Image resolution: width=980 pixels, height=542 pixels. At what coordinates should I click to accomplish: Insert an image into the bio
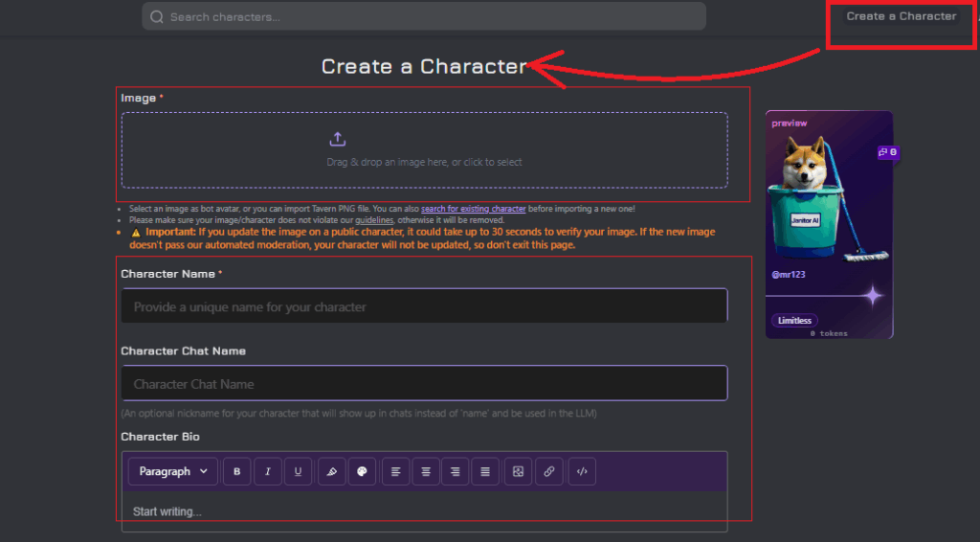point(518,471)
